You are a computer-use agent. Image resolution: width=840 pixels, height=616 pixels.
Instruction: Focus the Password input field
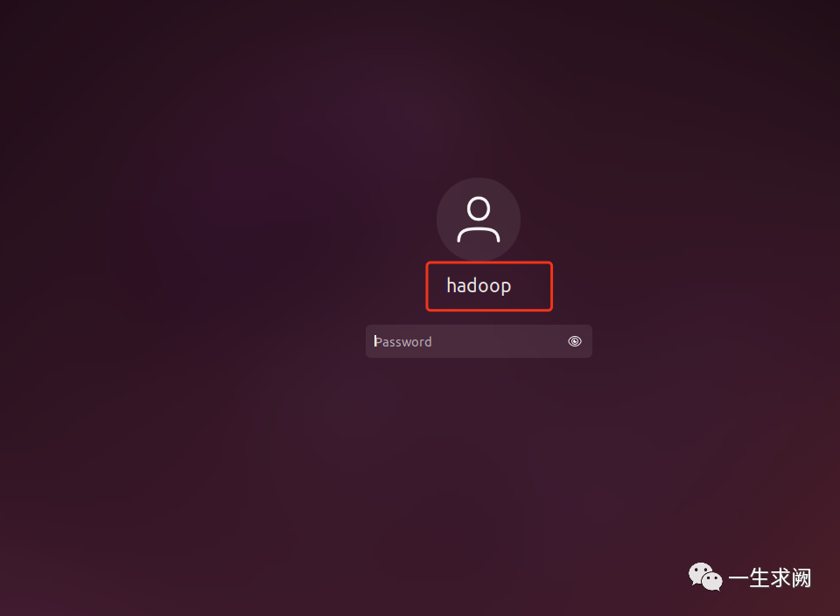(x=479, y=341)
